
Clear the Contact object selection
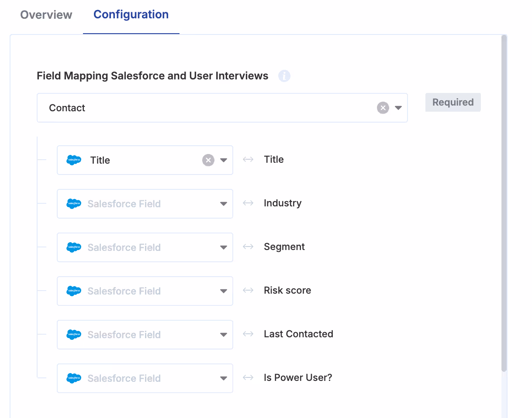[x=383, y=108]
